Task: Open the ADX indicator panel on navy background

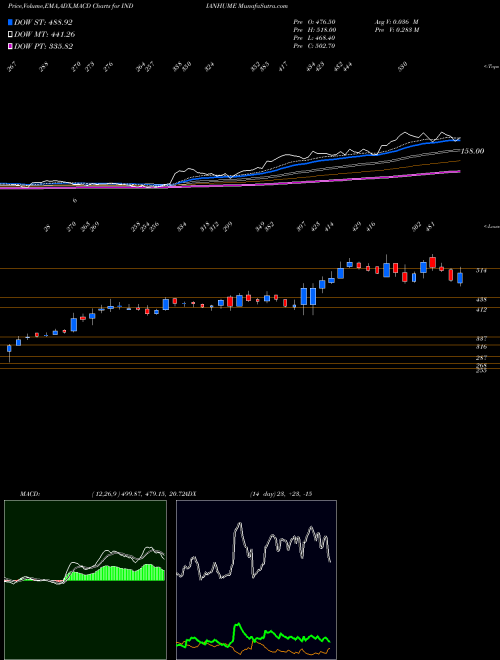Action: tap(256, 580)
